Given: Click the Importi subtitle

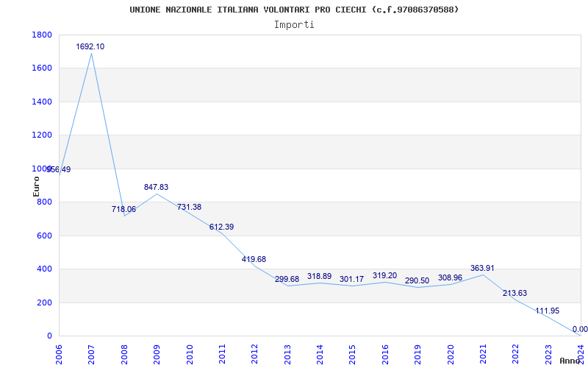Looking at the screenshot, I should coord(294,25).
